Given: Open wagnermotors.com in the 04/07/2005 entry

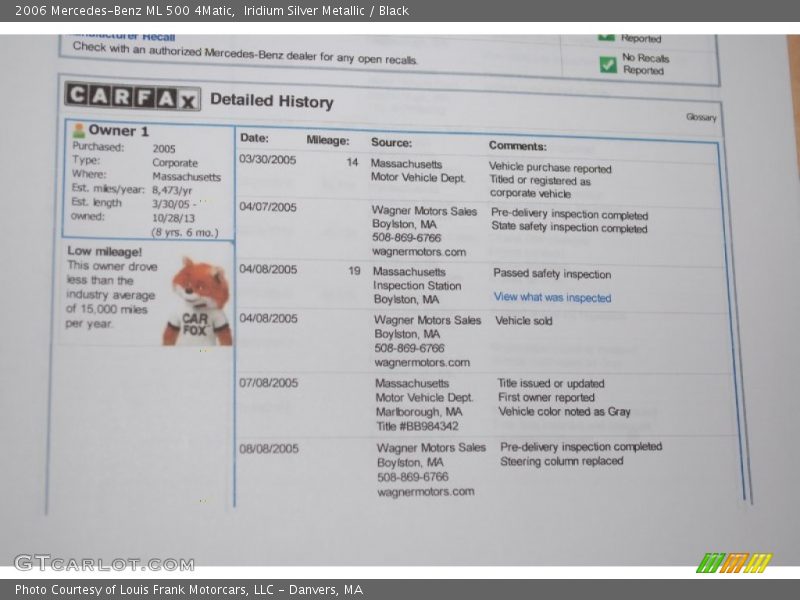Looking at the screenshot, I should (x=418, y=252).
